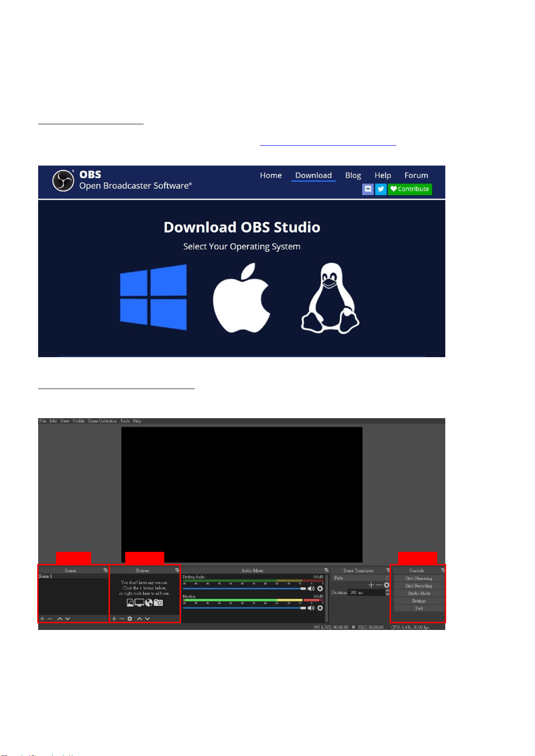Open transition properties gear icon

click(386, 585)
